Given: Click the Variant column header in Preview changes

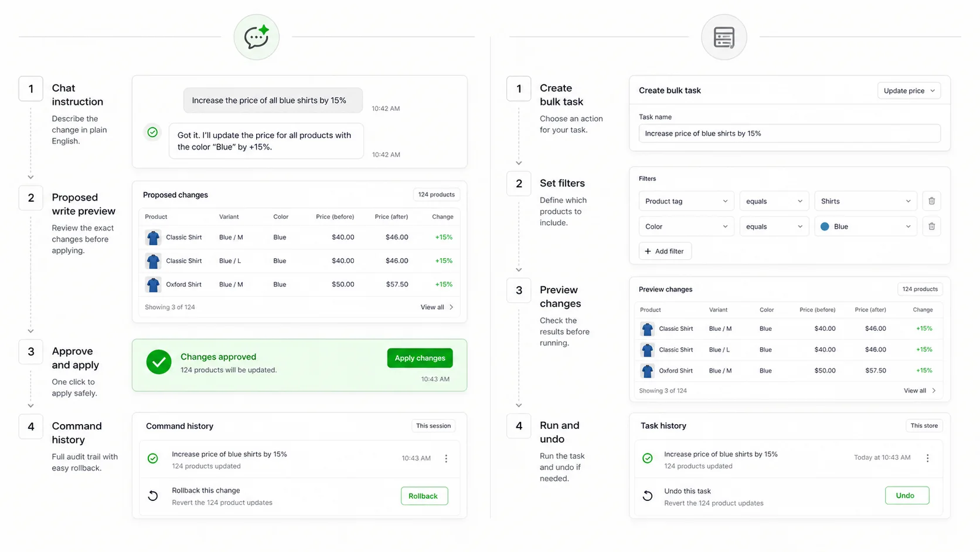Looking at the screenshot, I should point(718,310).
